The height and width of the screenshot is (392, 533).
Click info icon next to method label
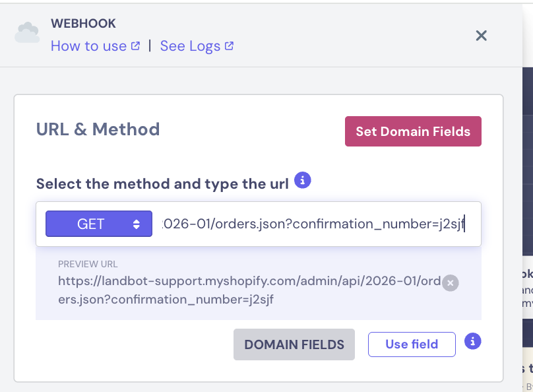tap(303, 180)
